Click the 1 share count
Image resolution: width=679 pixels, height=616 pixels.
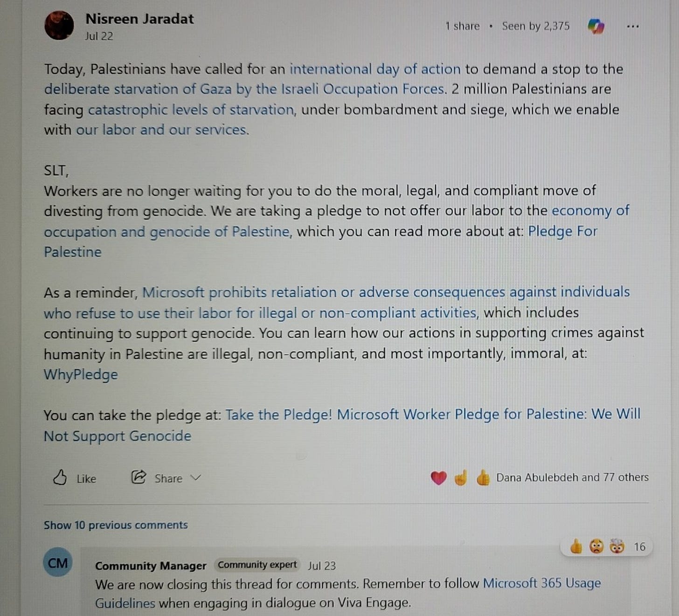(462, 26)
